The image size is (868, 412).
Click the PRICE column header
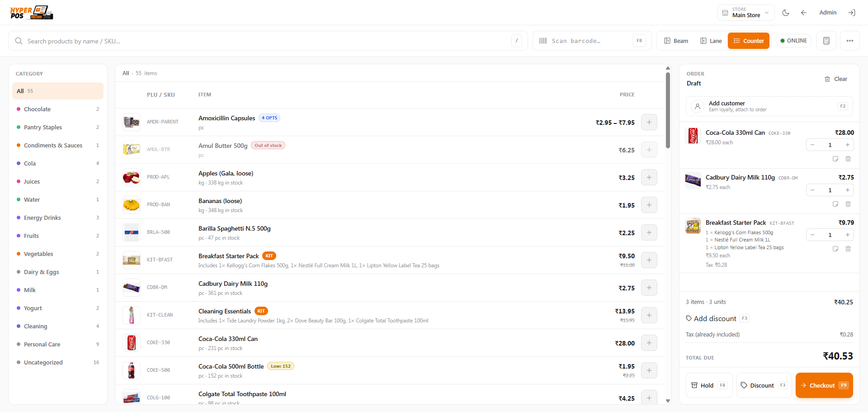click(x=627, y=95)
